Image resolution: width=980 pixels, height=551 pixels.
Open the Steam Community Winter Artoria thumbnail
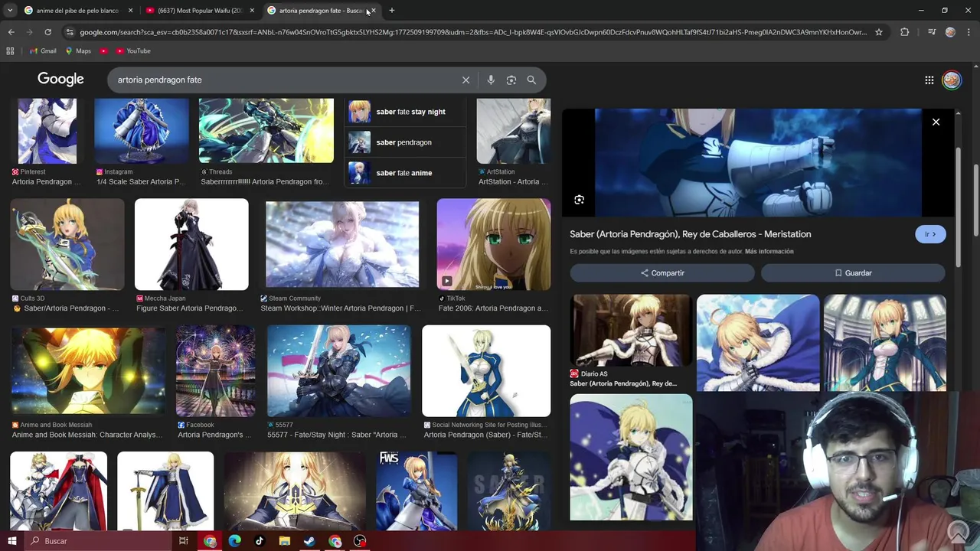[342, 245]
